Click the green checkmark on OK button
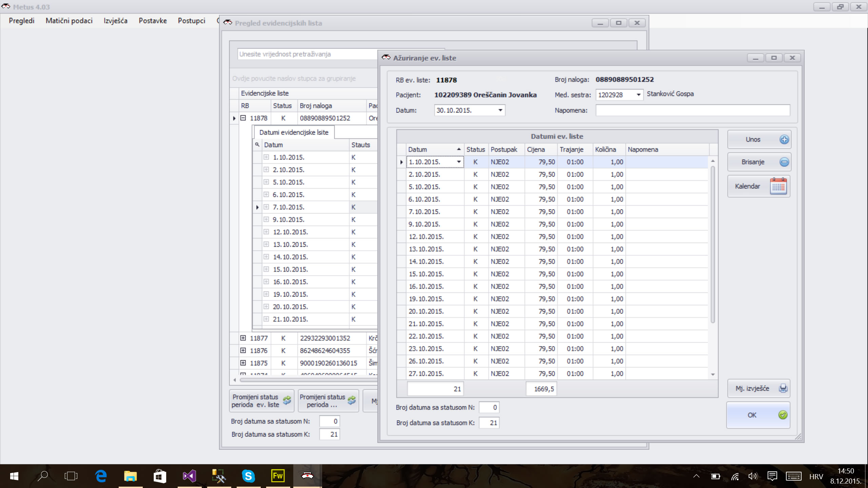868x488 pixels. pyautogui.click(x=783, y=415)
